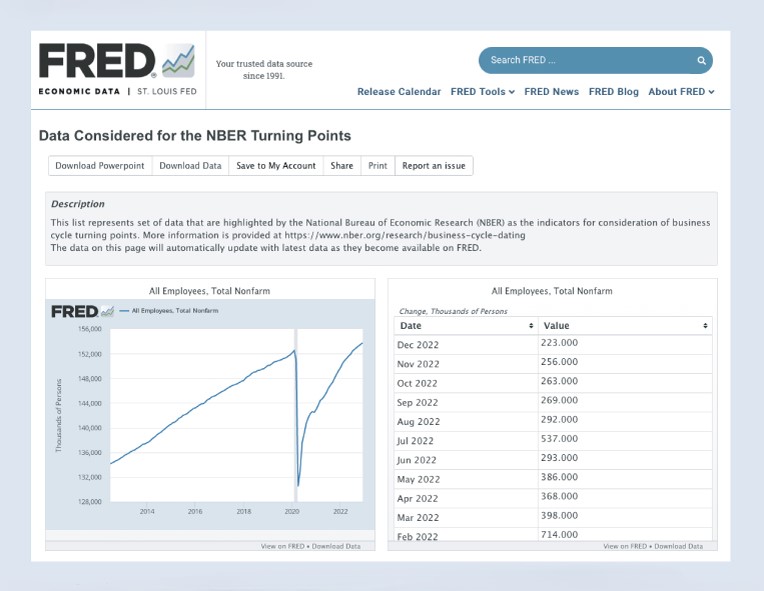
Task: Click the FRED logo
Action: point(117,61)
